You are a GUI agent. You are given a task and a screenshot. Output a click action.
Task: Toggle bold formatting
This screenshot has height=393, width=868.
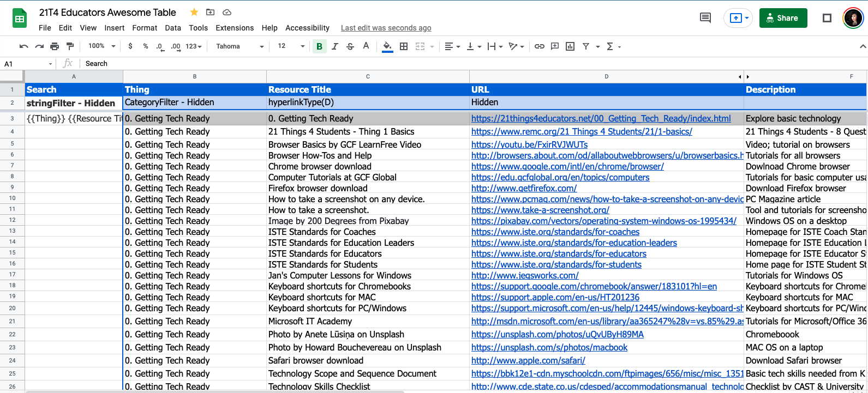(320, 46)
